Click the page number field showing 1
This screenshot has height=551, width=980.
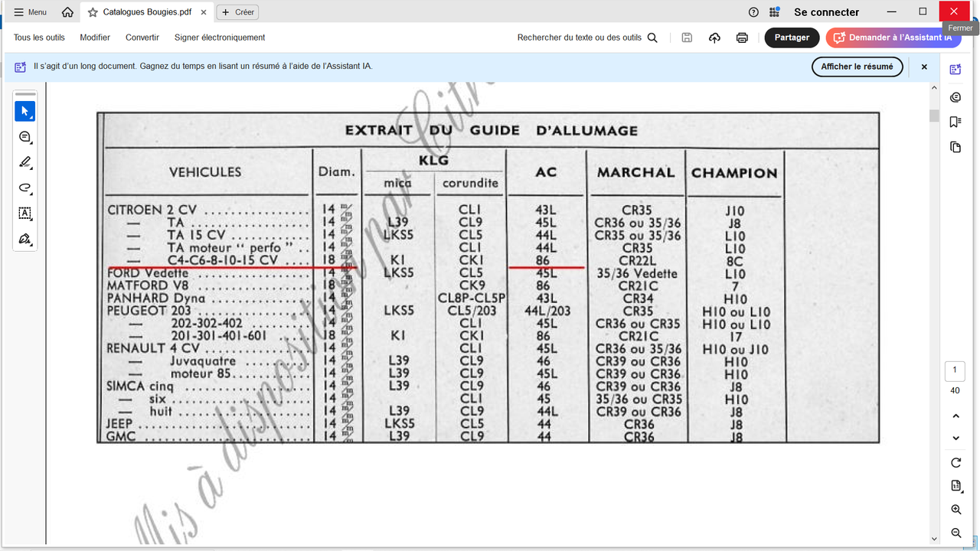pos(955,371)
